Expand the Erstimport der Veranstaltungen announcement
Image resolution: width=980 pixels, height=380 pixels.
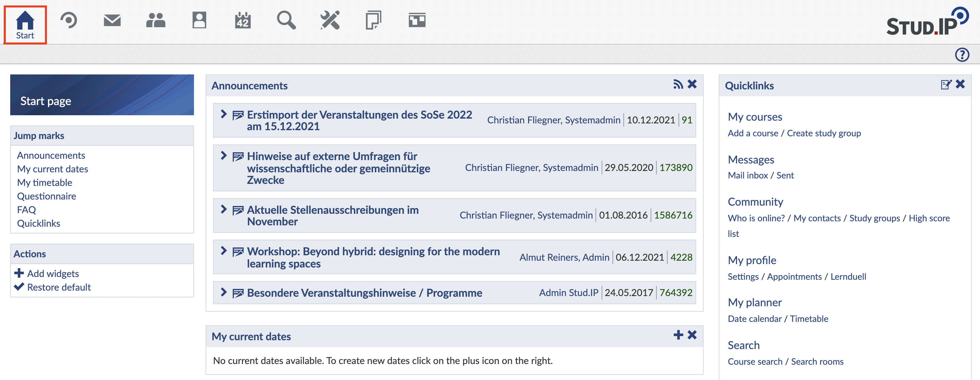click(224, 115)
